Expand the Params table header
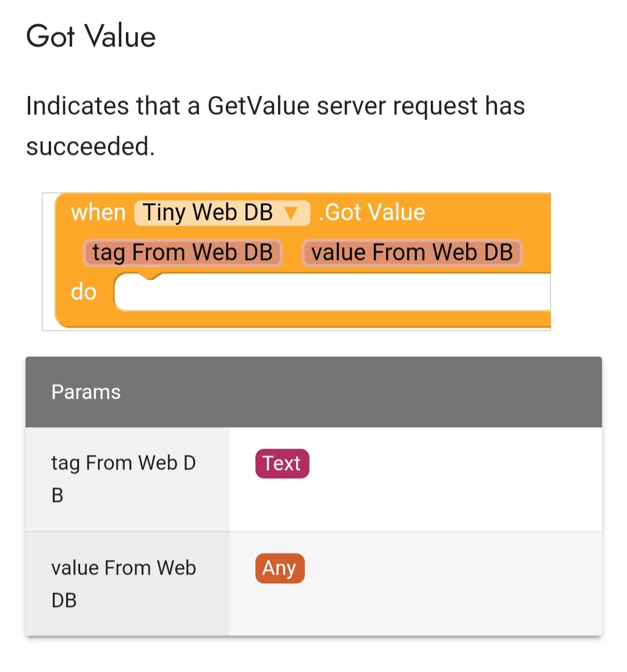This screenshot has height=672, width=627. (86, 392)
